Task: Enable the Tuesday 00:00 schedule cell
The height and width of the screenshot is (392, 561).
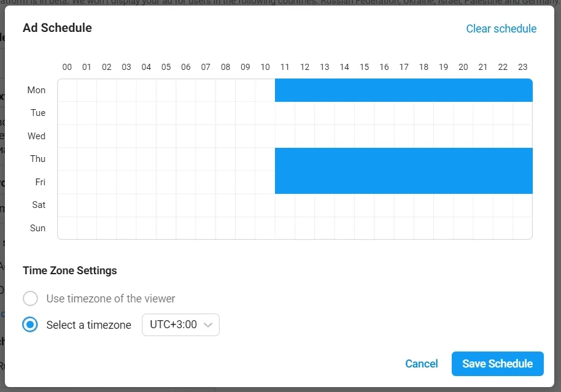Action: 67,113
